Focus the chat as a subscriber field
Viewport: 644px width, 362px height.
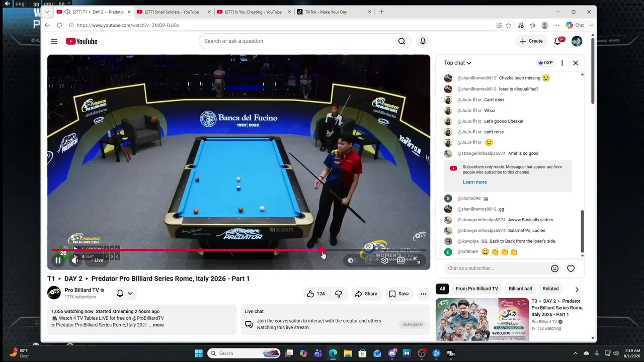click(x=496, y=268)
